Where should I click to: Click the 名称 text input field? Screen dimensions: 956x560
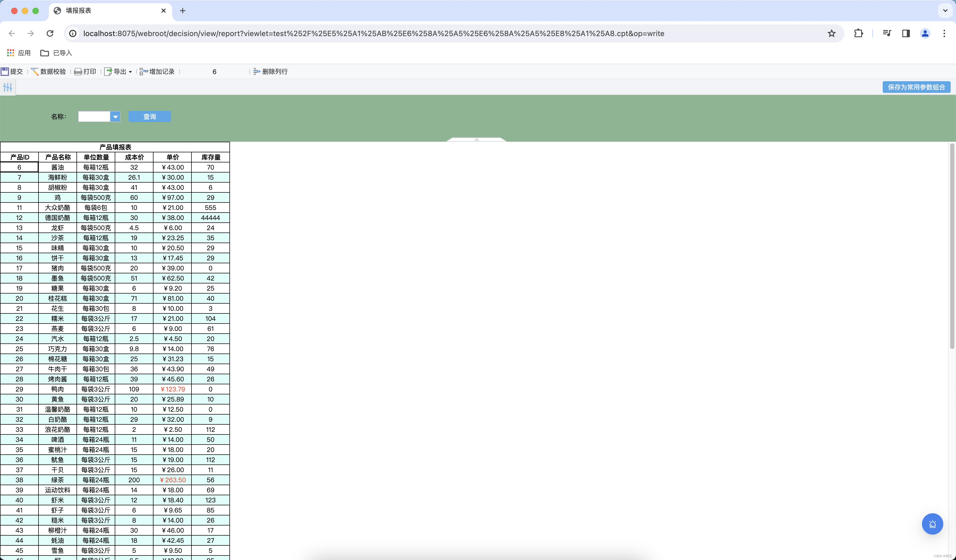coord(94,117)
